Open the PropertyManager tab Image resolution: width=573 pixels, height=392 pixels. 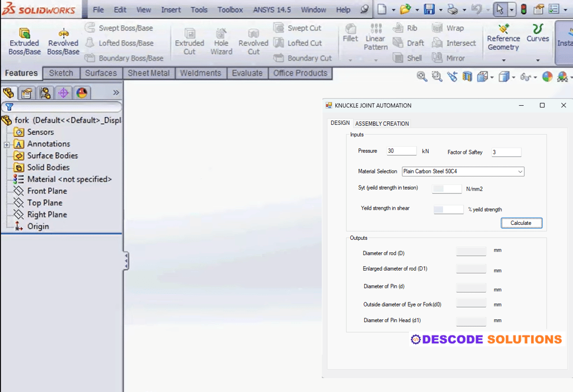pos(26,93)
